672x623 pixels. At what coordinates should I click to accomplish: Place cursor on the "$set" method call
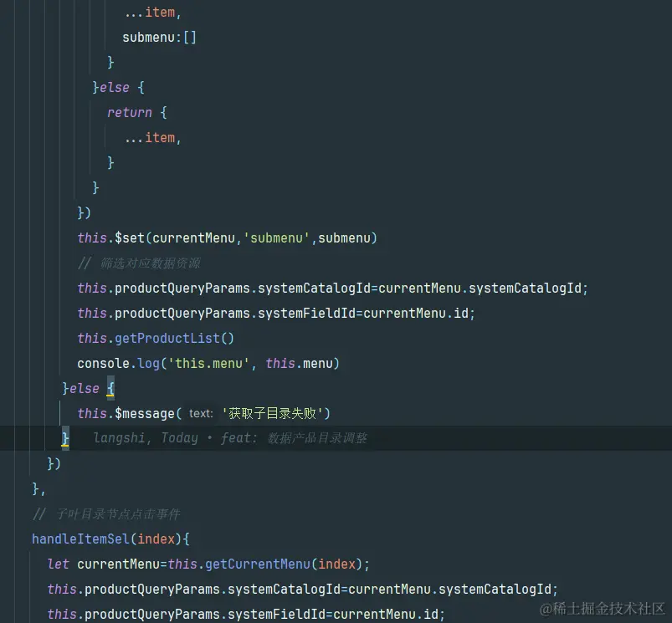coord(130,238)
